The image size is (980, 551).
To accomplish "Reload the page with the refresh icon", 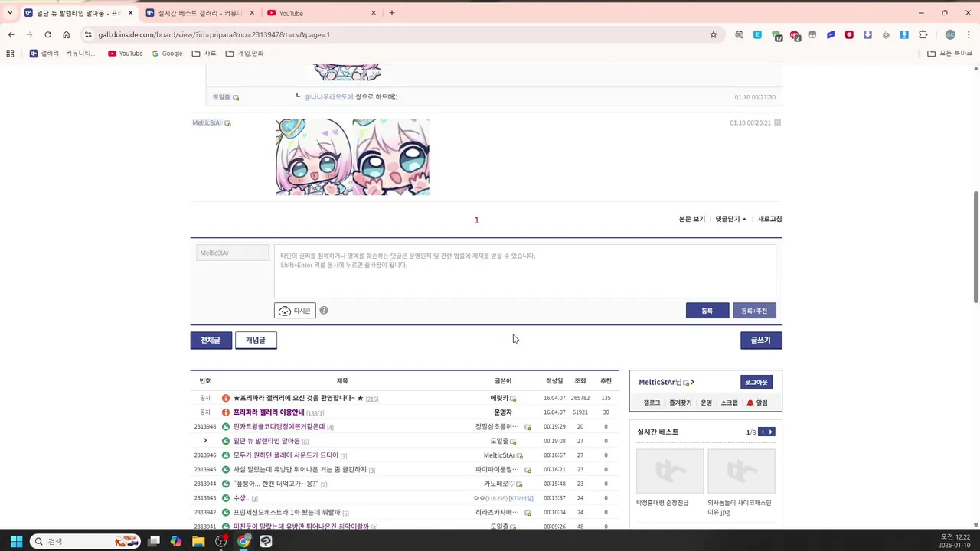I will 47,34.
